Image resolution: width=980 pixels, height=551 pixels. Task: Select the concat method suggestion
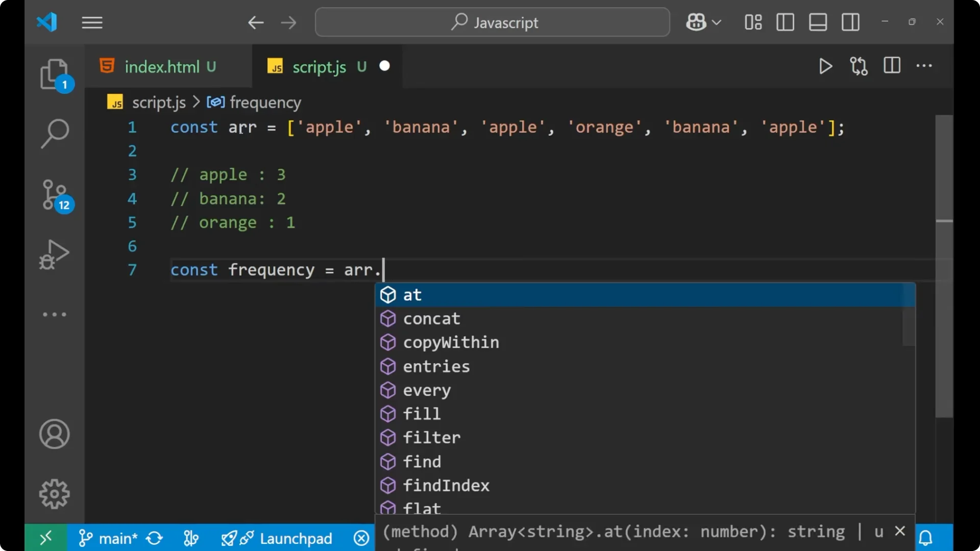point(431,318)
